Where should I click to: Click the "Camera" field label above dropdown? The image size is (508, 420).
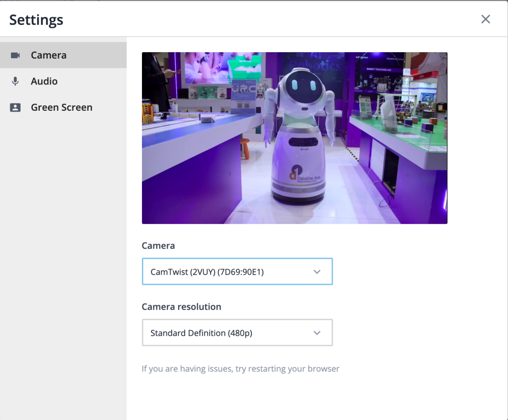click(x=158, y=246)
